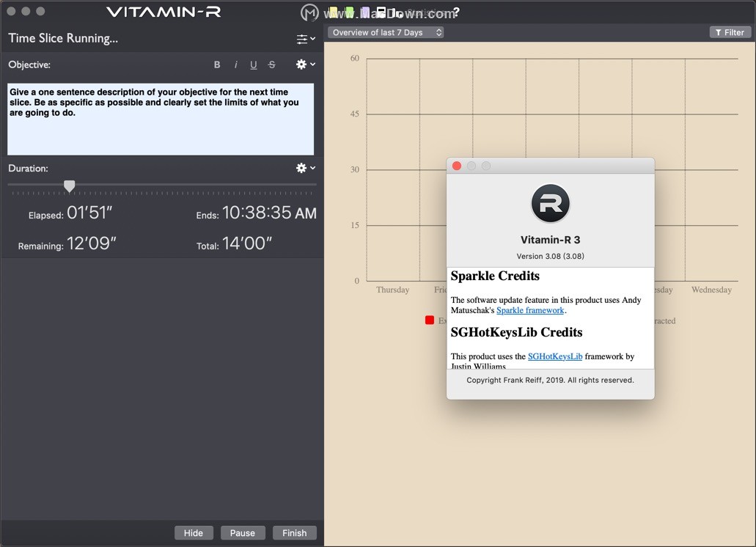The image size is (756, 547).
Task: Click inside the objective description text field
Action: (161, 119)
